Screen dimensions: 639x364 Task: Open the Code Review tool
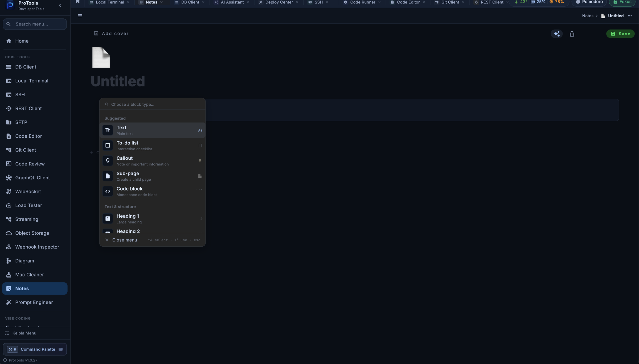tap(35, 164)
